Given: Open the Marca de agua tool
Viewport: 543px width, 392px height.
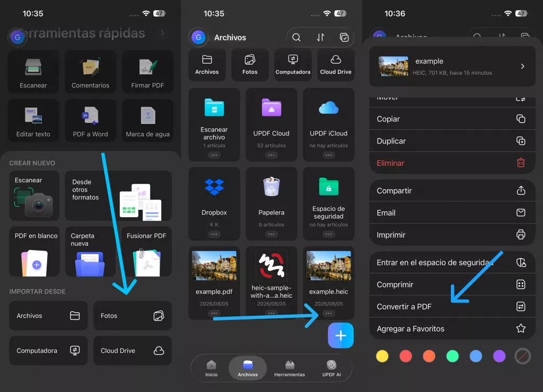Looking at the screenshot, I should tap(147, 120).
